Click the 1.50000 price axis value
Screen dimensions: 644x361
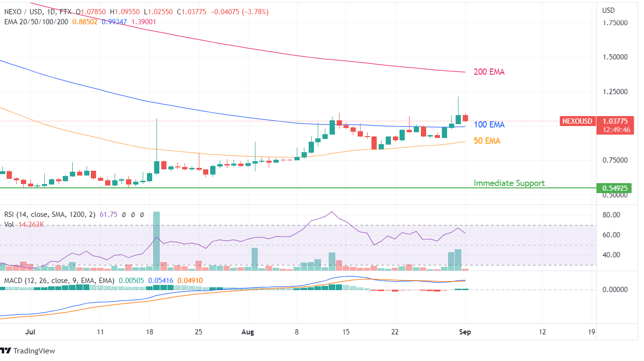[x=615, y=57]
